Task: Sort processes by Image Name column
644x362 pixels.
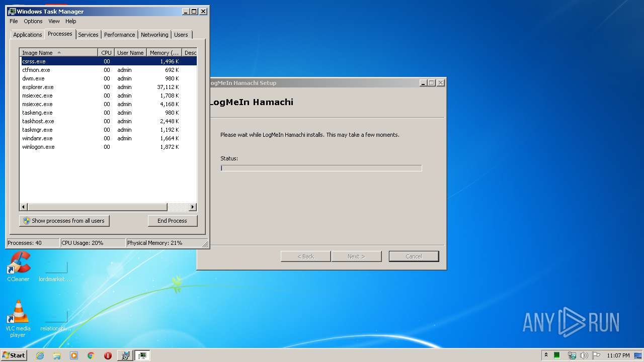Action: [x=59, y=53]
